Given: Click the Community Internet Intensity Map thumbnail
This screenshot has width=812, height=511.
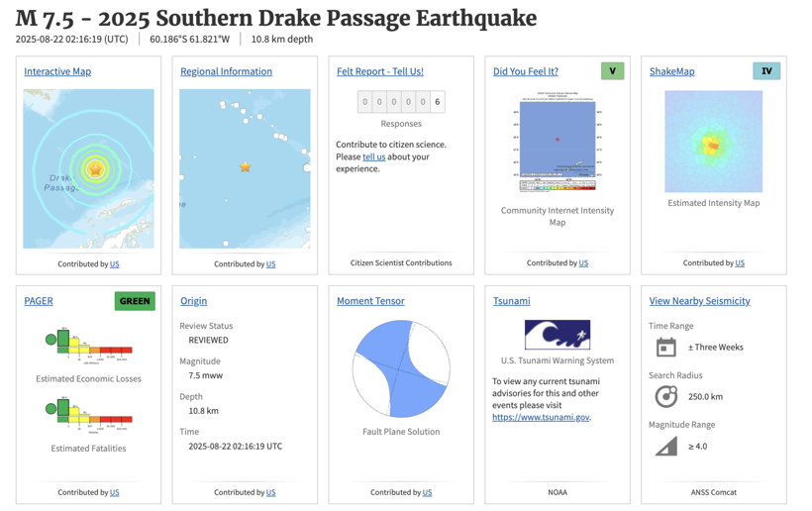Looking at the screenshot, I should point(558,143).
